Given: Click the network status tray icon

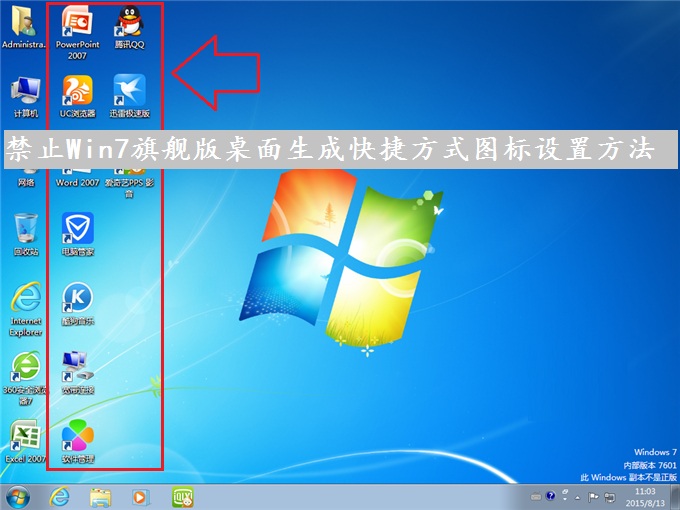Looking at the screenshot, I should [610, 497].
